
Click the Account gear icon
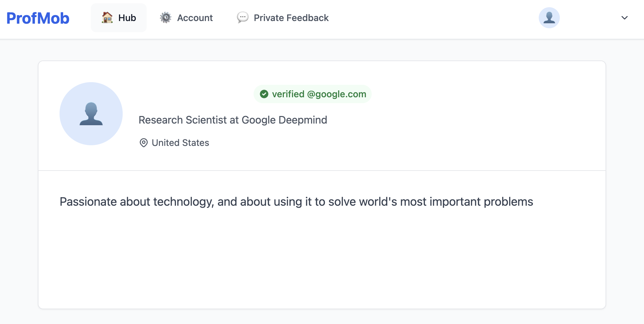pyautogui.click(x=166, y=18)
